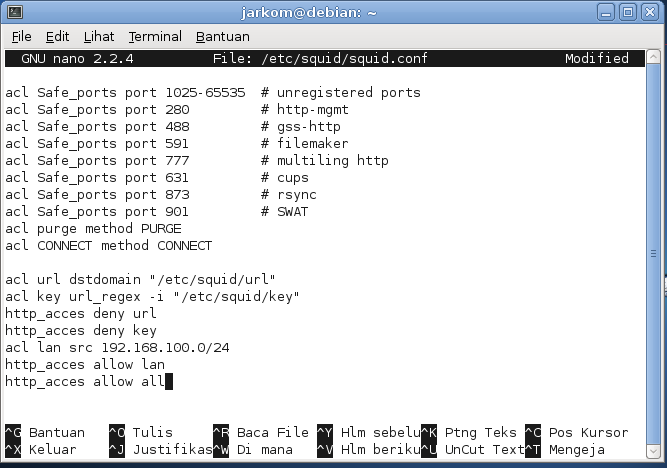Click the line with port 591 filemaker
Screen dimensions: 667x468
click(177, 144)
